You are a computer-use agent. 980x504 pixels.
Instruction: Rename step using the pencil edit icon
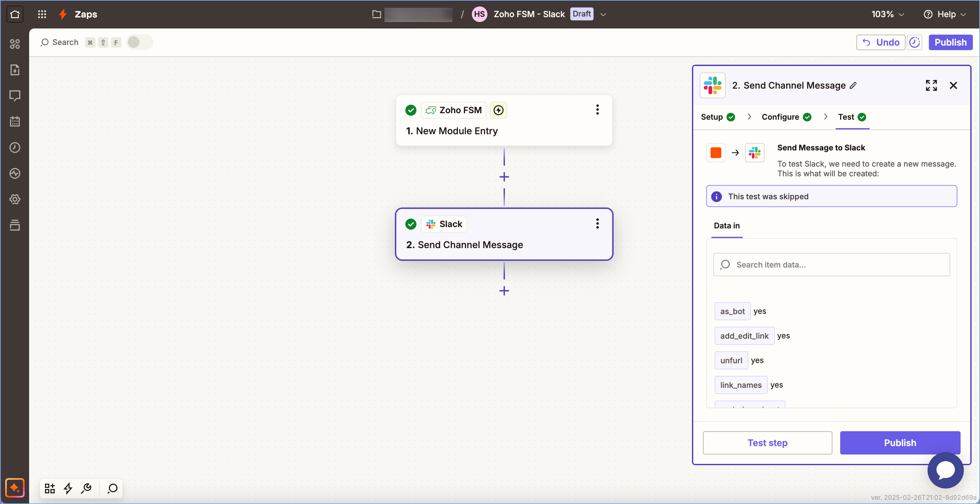tap(853, 85)
